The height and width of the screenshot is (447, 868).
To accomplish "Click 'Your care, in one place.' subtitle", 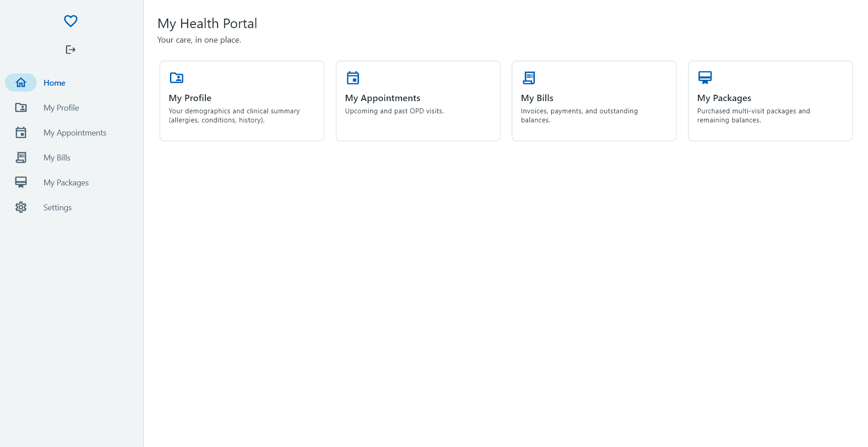I will [199, 40].
